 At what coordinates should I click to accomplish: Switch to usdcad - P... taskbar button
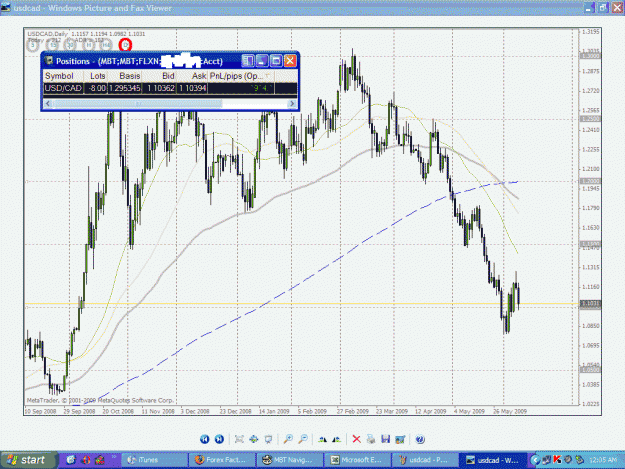click(x=425, y=460)
